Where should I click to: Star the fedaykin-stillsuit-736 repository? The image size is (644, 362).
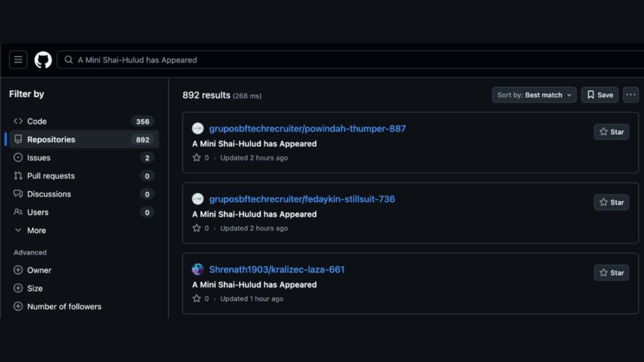611,203
